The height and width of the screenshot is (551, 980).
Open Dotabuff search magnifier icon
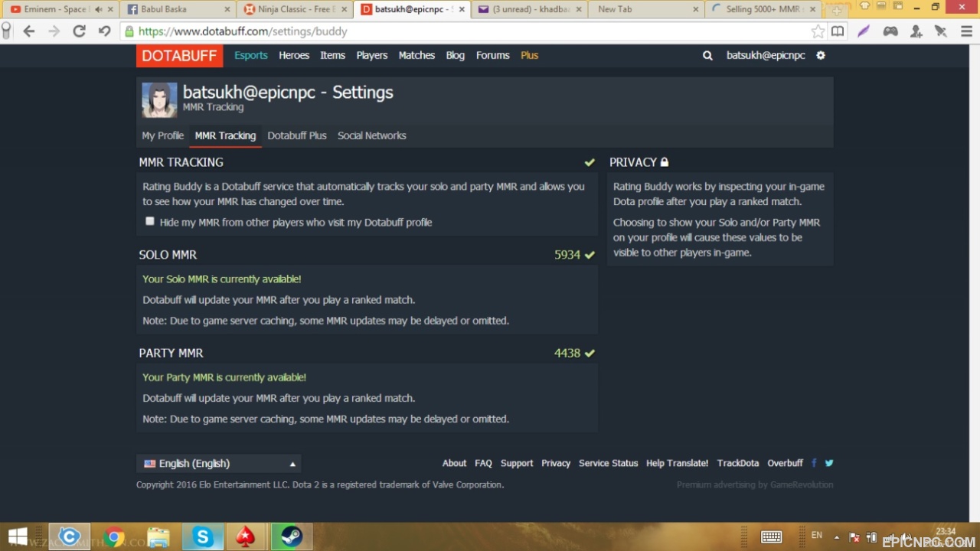click(x=707, y=55)
